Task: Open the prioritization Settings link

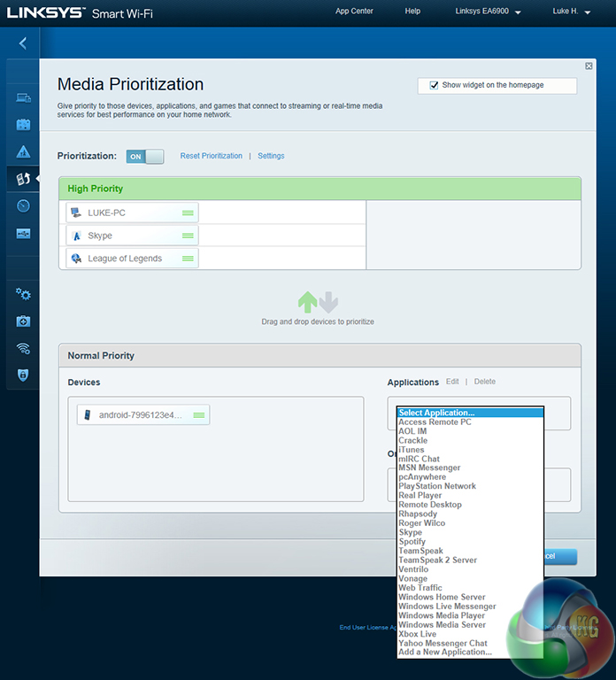Action: [x=271, y=156]
